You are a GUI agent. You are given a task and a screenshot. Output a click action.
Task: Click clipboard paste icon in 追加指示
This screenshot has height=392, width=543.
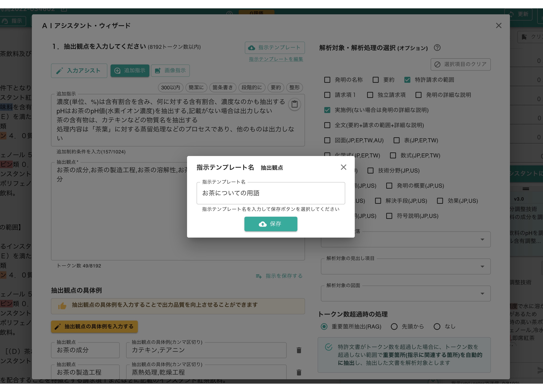[x=294, y=104]
